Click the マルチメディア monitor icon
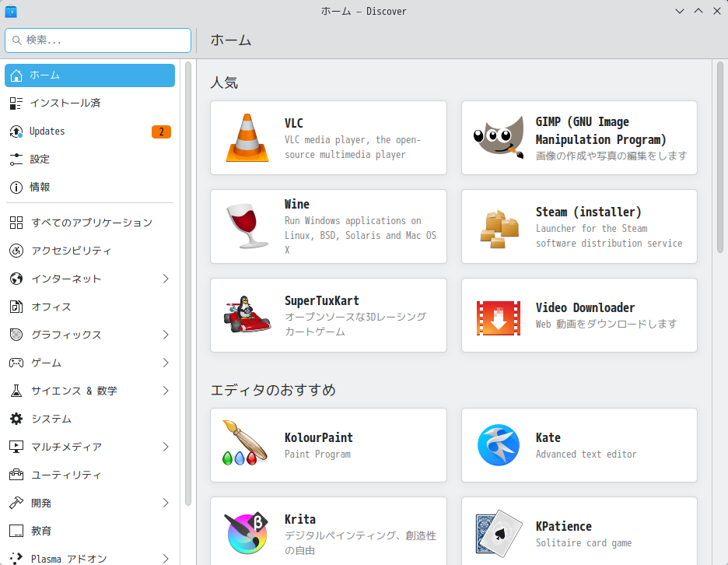 click(16, 447)
